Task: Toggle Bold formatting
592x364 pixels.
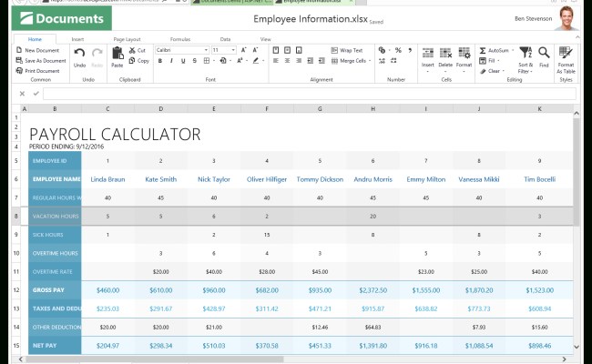Action: [160, 61]
